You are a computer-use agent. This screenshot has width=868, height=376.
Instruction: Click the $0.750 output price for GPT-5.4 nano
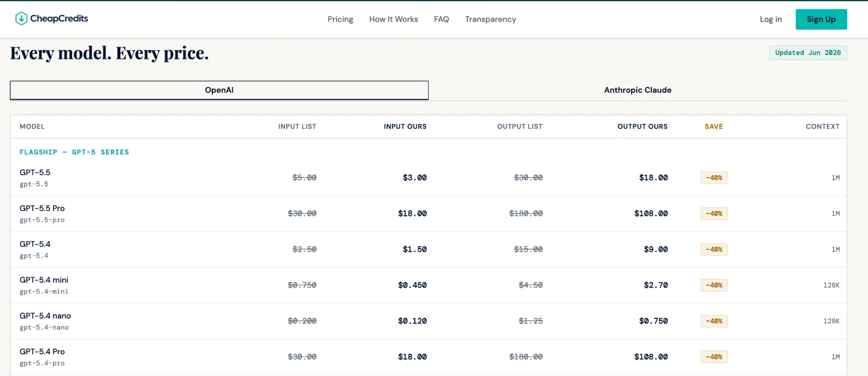(653, 321)
